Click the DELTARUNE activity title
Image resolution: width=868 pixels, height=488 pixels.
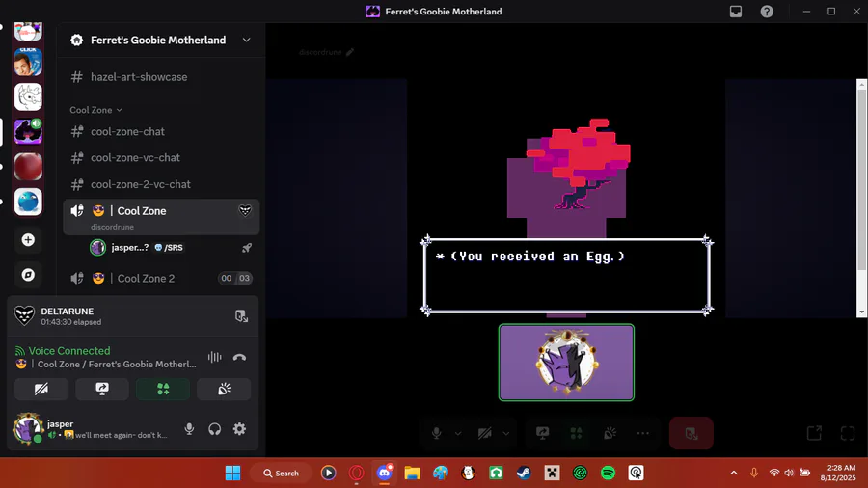click(67, 312)
